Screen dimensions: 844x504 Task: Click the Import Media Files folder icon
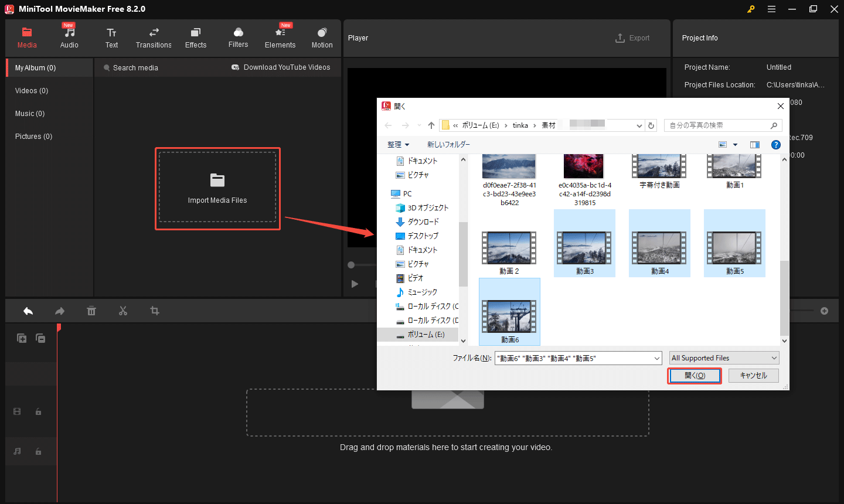point(217,181)
